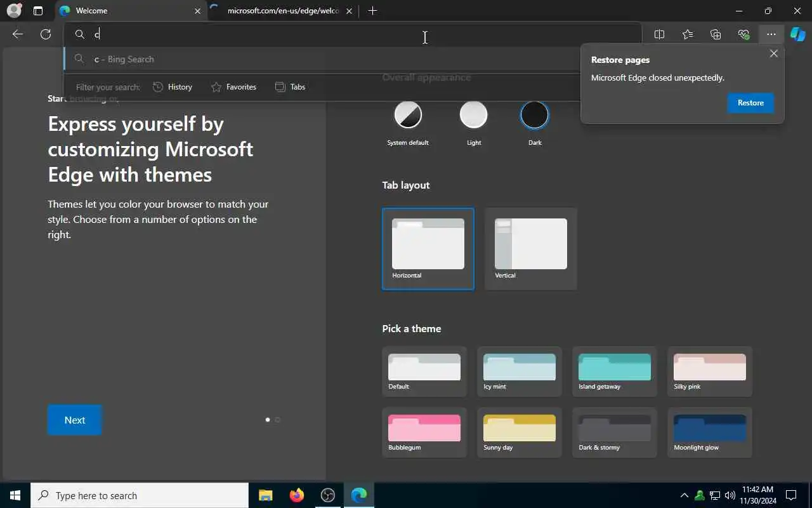This screenshot has width=812, height=508.
Task: Pick the Moonlight glow theme
Action: pos(710,432)
